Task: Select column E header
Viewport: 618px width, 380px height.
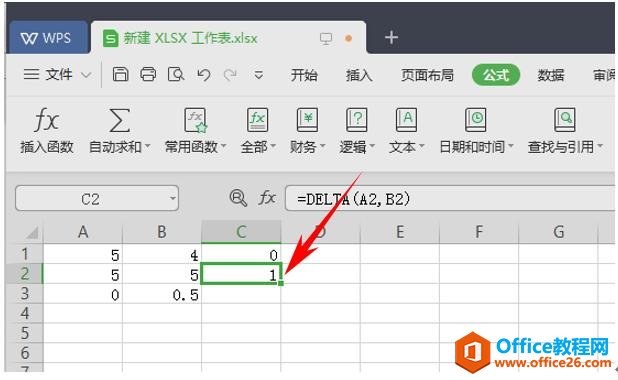Action: point(400,232)
